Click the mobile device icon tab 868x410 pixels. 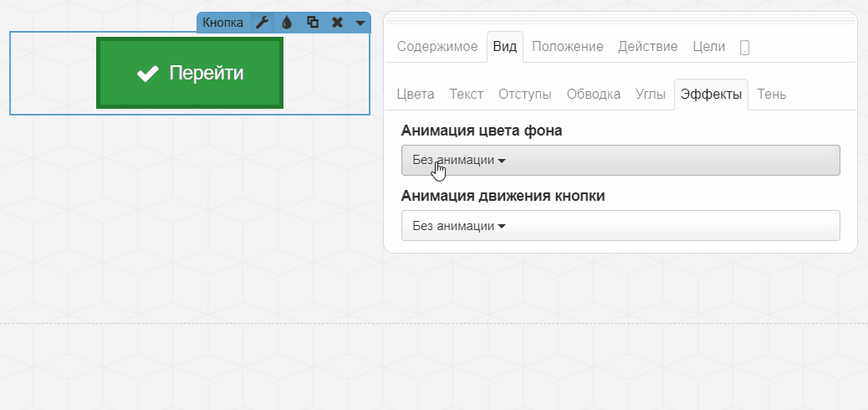tap(744, 48)
